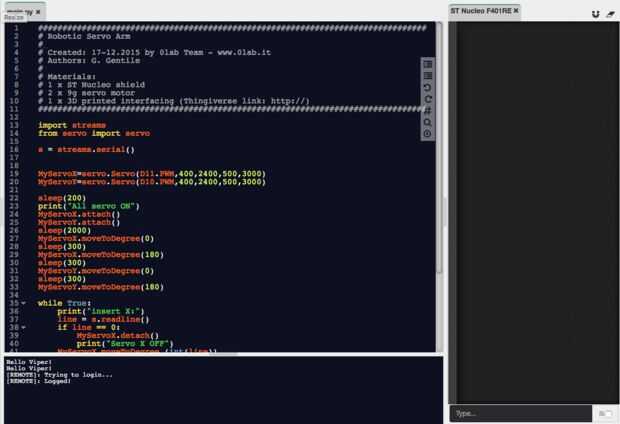Screen dimensions: 620x424
Task: Close the code editor file tab
Action: pyautogui.click(x=38, y=12)
